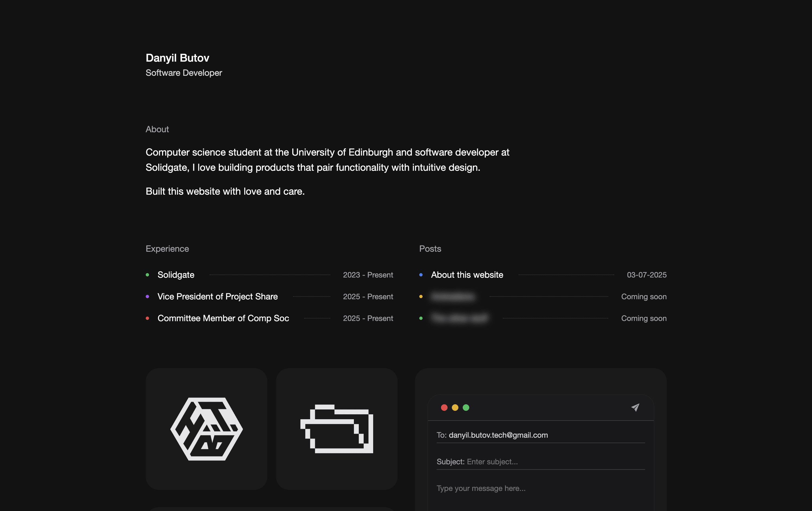
Task: Click blue bullet beside About this website
Action: (421, 275)
